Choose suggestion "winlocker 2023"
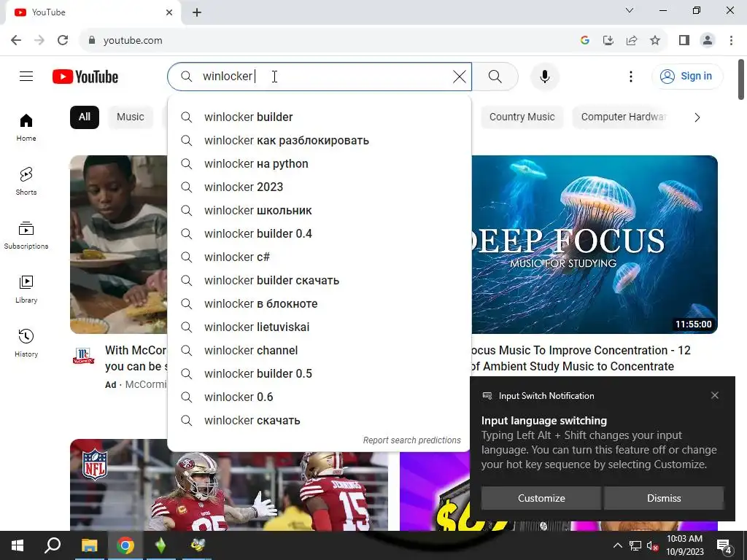 click(x=320, y=187)
